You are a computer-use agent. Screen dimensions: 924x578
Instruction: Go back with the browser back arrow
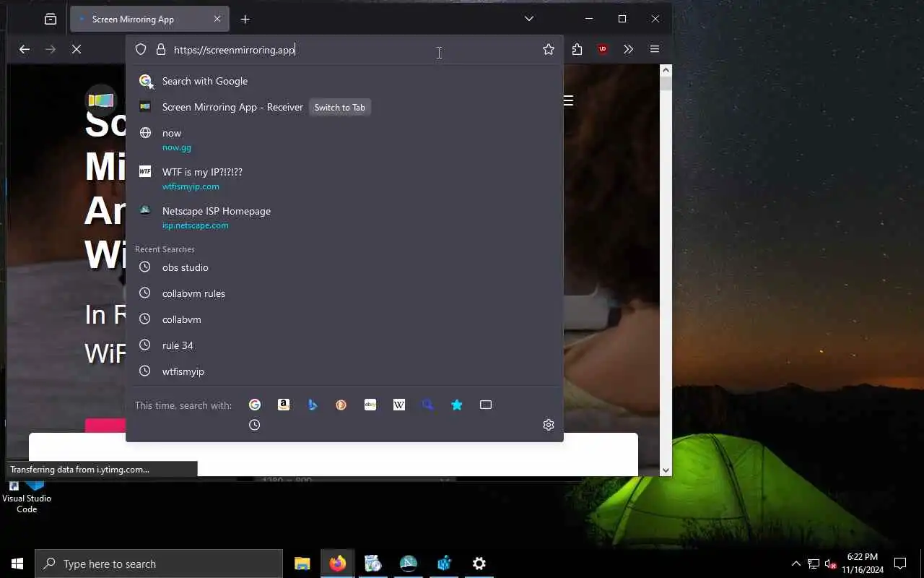(25, 49)
